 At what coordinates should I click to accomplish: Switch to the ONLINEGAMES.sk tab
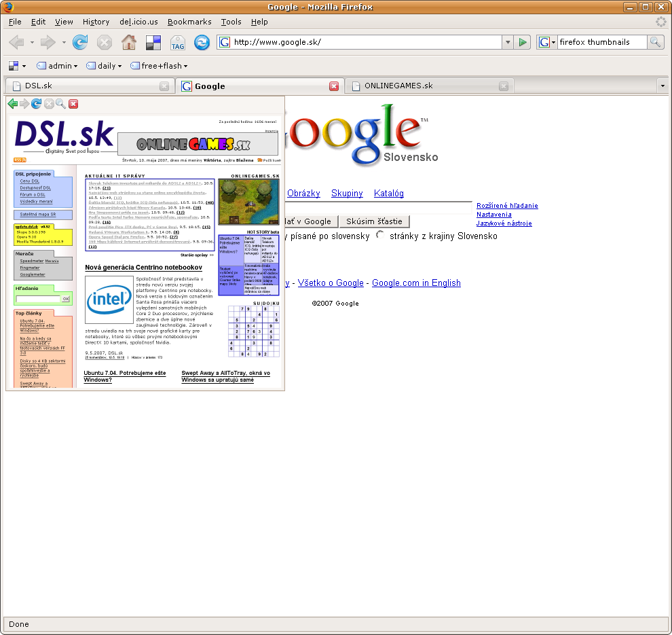click(429, 86)
